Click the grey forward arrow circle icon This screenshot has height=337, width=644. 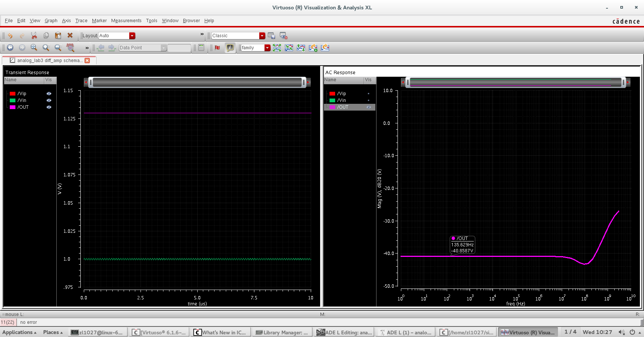coord(22,48)
